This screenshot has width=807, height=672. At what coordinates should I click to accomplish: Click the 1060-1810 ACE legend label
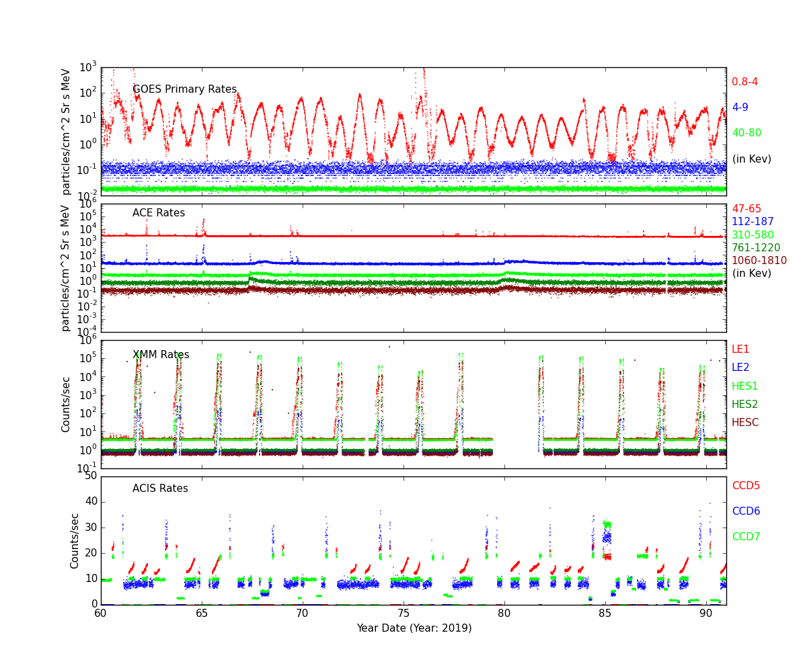click(759, 261)
